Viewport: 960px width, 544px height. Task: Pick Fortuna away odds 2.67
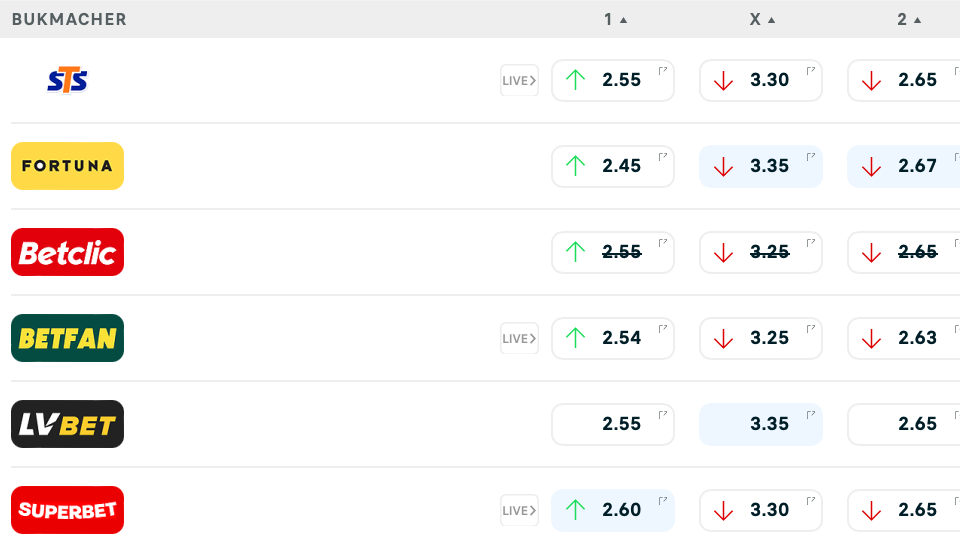coord(905,166)
